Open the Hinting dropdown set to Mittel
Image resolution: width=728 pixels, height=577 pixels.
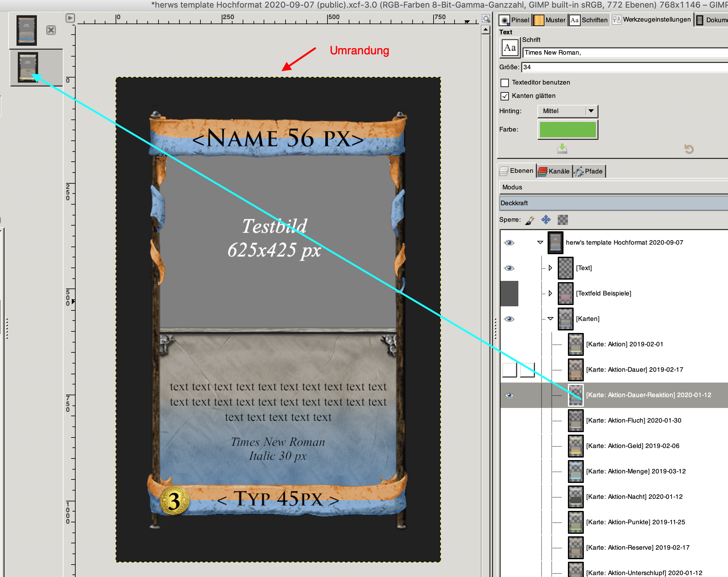(x=568, y=111)
